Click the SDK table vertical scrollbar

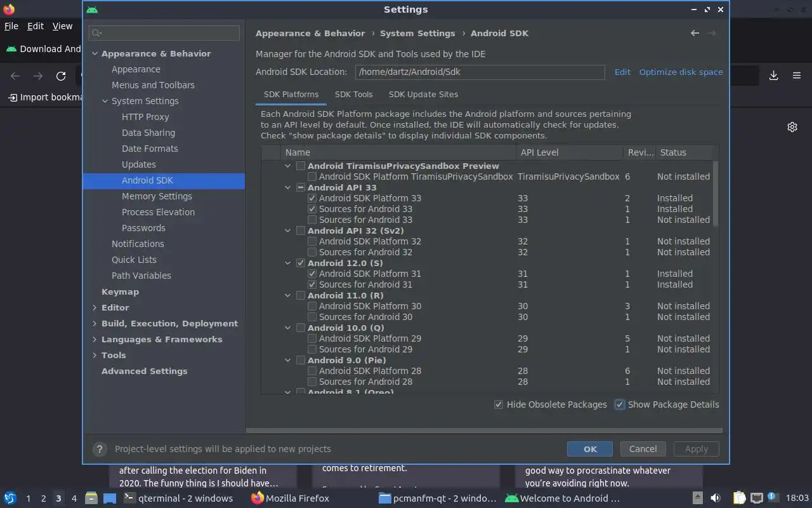point(716,194)
